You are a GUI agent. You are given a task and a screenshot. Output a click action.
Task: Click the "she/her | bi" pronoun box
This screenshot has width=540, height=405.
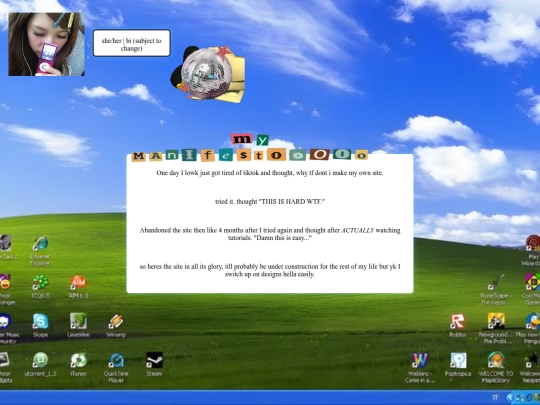tap(132, 43)
